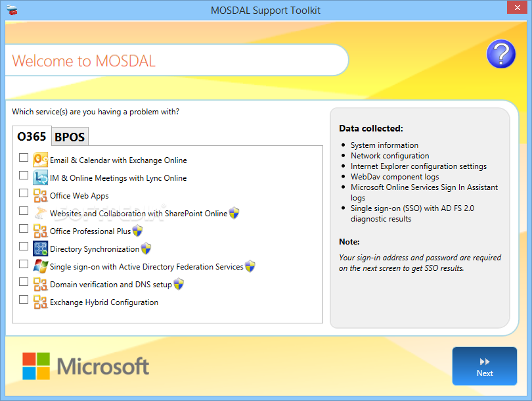Click the 'Microsoft' wordmark text
The width and height of the screenshot is (532, 401).
coord(103,366)
